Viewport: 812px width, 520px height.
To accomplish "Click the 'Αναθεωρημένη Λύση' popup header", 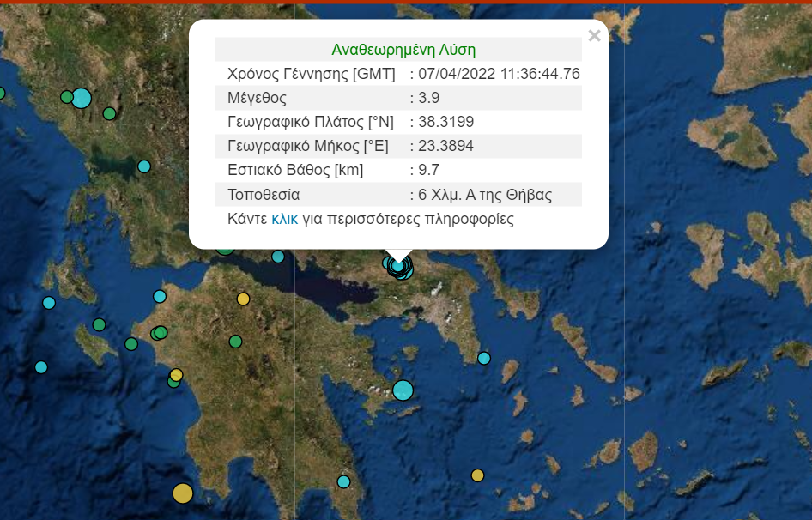I will tap(403, 50).
